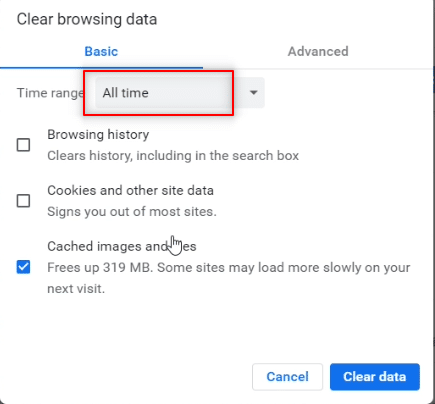Uncheck the Cached images and files checkbox
Image resolution: width=435 pixels, height=404 pixels.
(x=23, y=267)
